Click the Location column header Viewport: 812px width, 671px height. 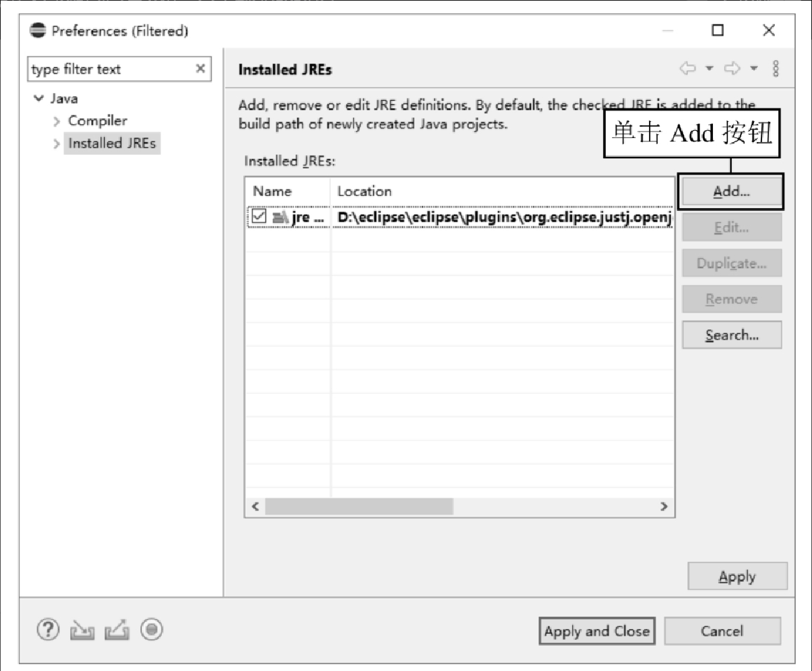point(503,191)
